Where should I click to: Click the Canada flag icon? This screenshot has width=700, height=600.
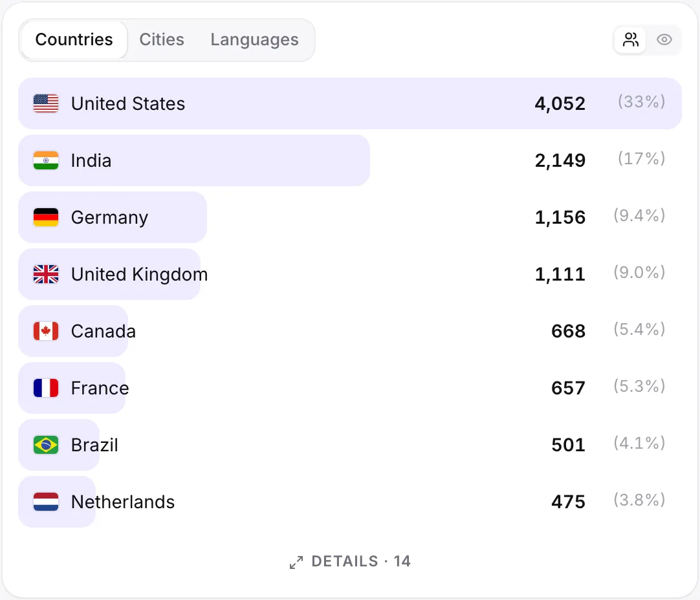pos(46,331)
